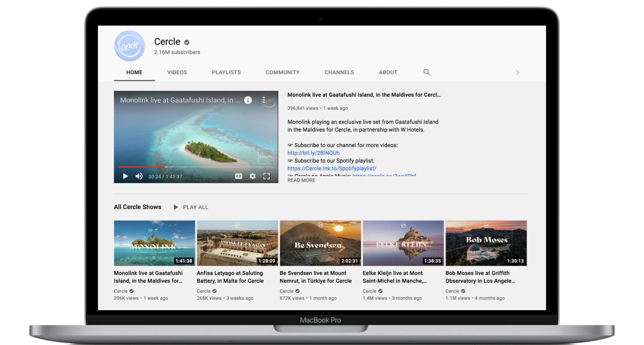Enter fullscreen mode in the player

pyautogui.click(x=267, y=176)
